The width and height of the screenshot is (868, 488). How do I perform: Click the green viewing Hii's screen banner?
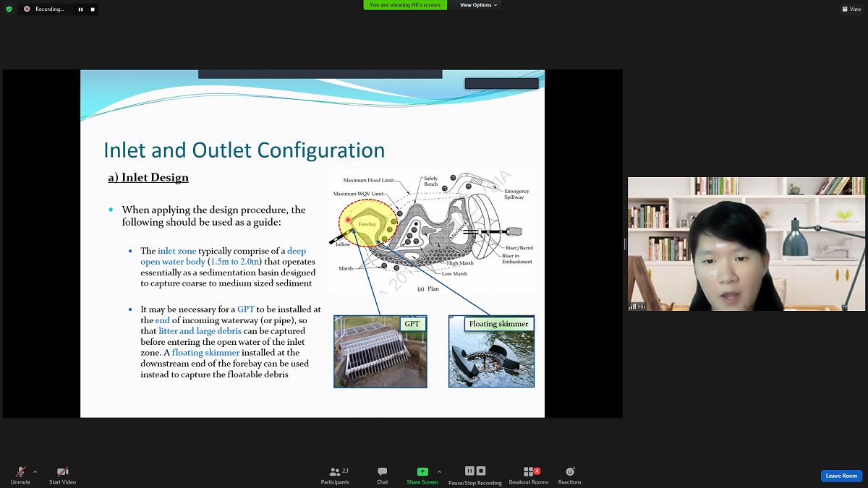(405, 5)
